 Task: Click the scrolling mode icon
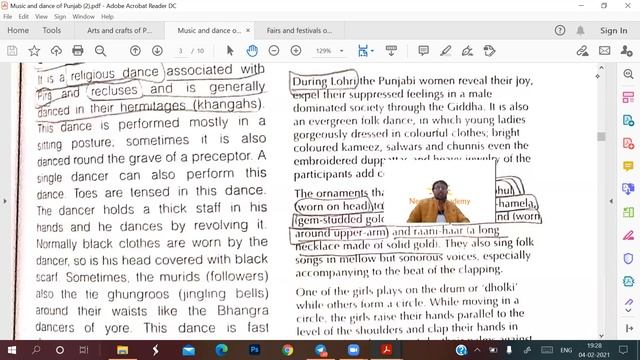coord(391,51)
